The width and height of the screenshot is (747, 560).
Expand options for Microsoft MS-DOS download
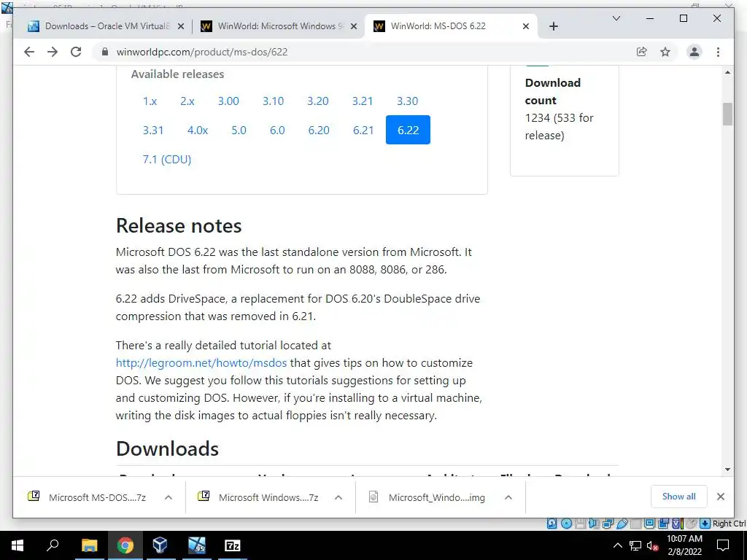(x=169, y=497)
